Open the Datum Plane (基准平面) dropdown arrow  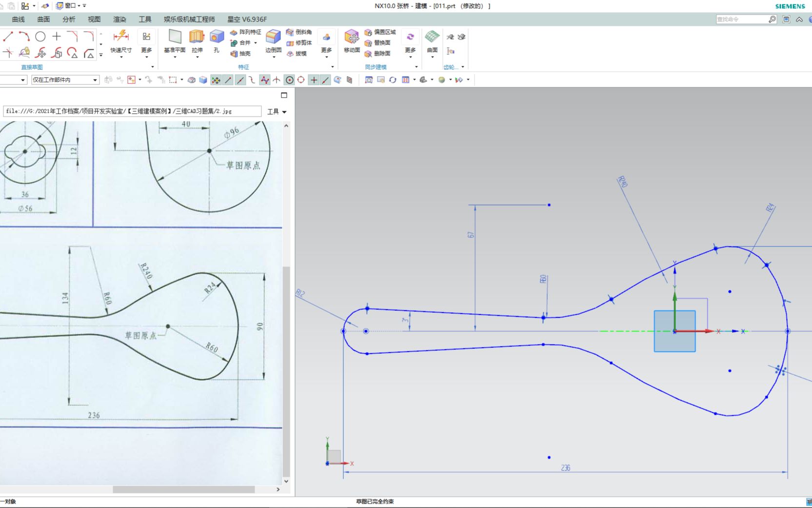(x=175, y=57)
